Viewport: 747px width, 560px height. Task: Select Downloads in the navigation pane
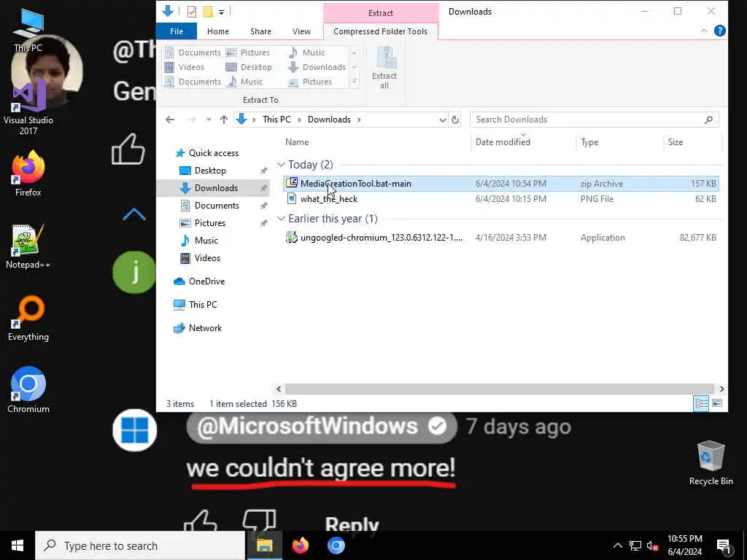tap(213, 188)
